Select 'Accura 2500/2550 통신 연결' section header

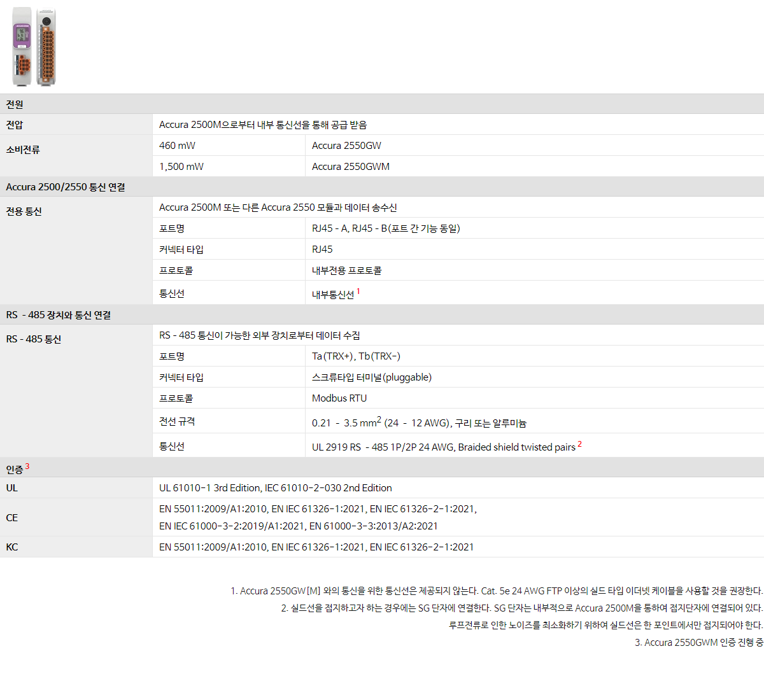pyautogui.click(x=382, y=187)
